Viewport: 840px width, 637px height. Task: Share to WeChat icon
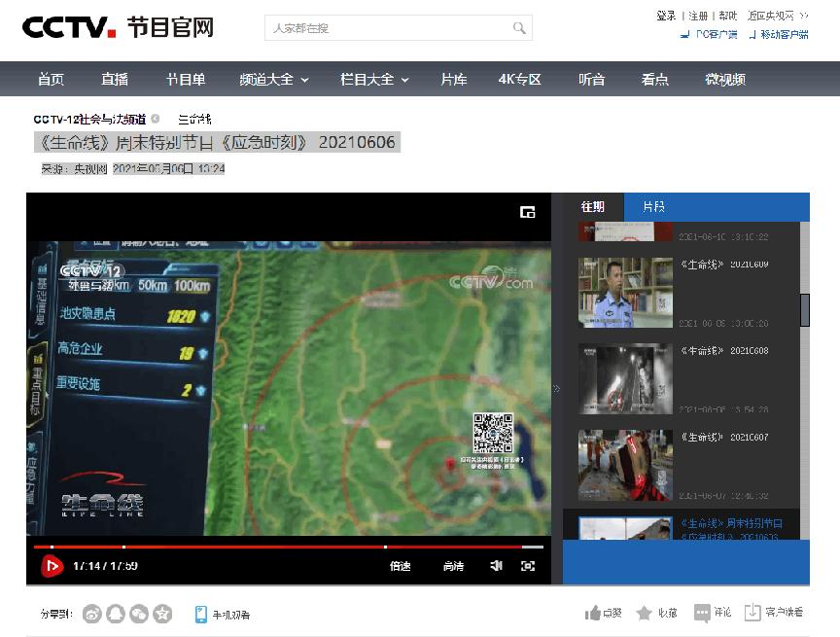click(x=139, y=614)
